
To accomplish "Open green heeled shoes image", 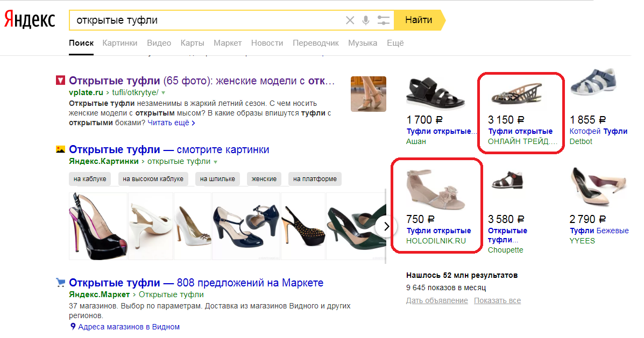I will pyautogui.click(x=356, y=226).
